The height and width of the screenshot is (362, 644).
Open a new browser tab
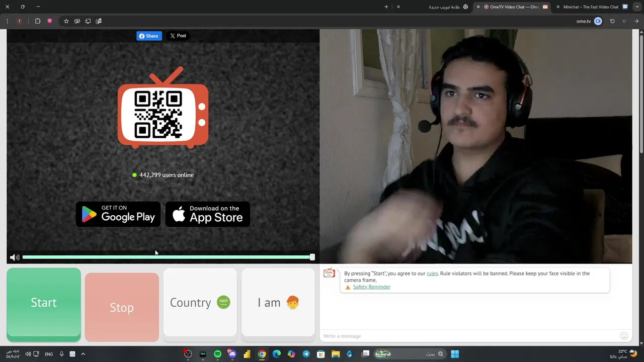(386, 7)
